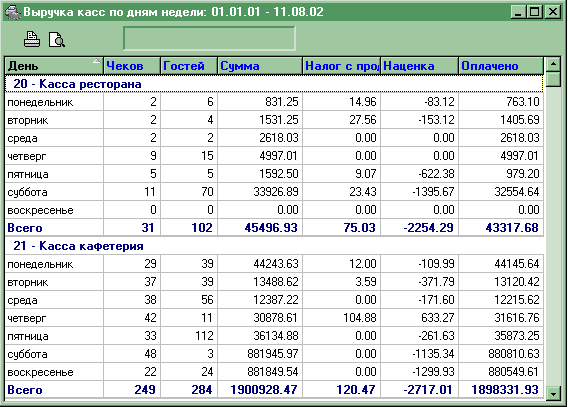Click Всего label of Касса кафетерия

[x=25, y=390]
